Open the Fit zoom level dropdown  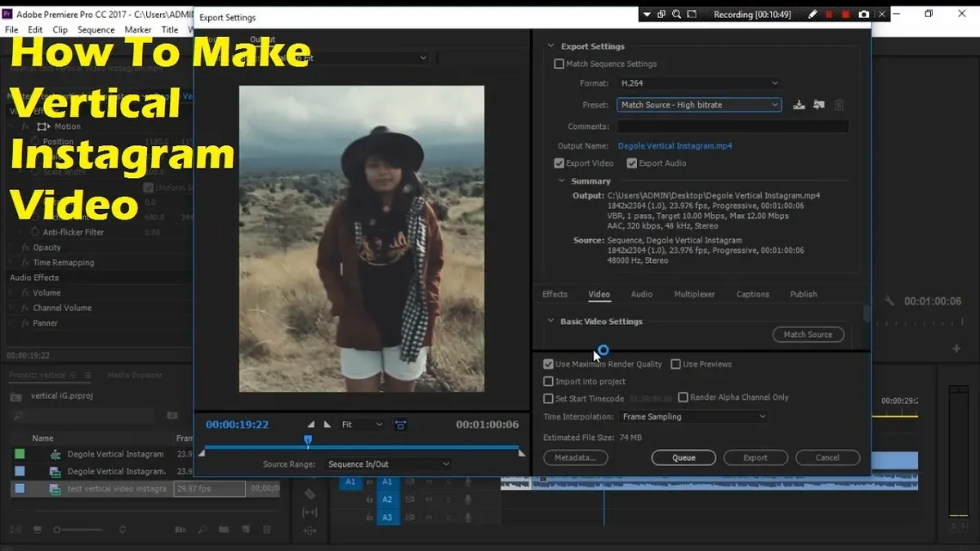tap(362, 424)
